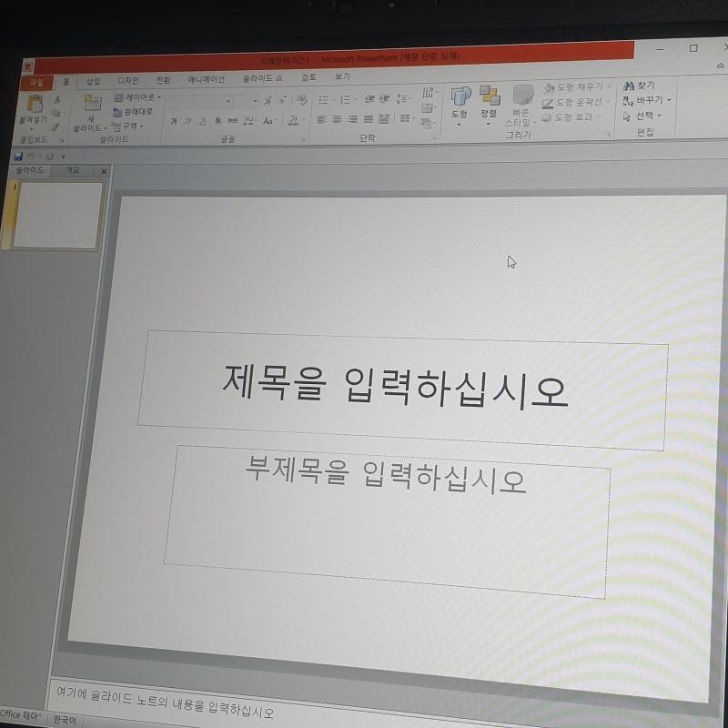Click the Replace (바꾸기) button

(x=647, y=100)
